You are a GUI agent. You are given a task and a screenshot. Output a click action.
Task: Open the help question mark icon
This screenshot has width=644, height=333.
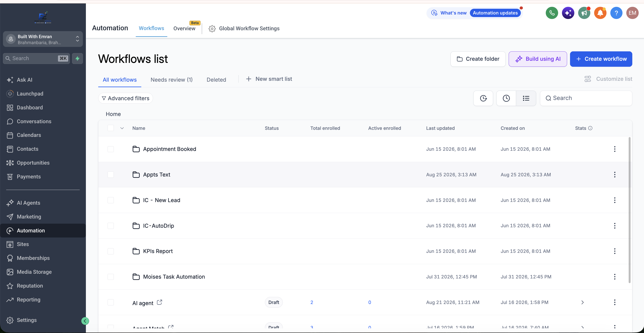616,13
